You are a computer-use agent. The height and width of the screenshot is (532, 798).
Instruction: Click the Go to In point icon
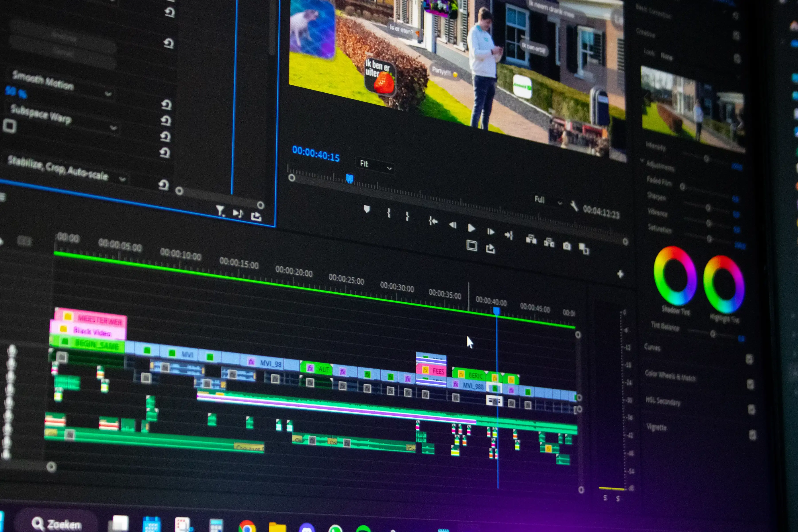[x=433, y=221]
